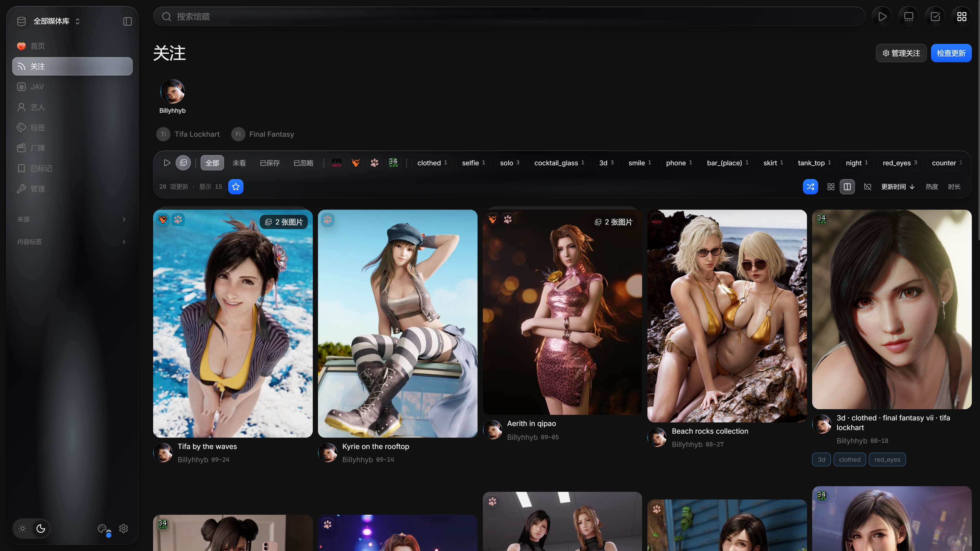The image size is (980, 551).
Task: Open the Final Fantasy followed tag
Action: (x=263, y=134)
